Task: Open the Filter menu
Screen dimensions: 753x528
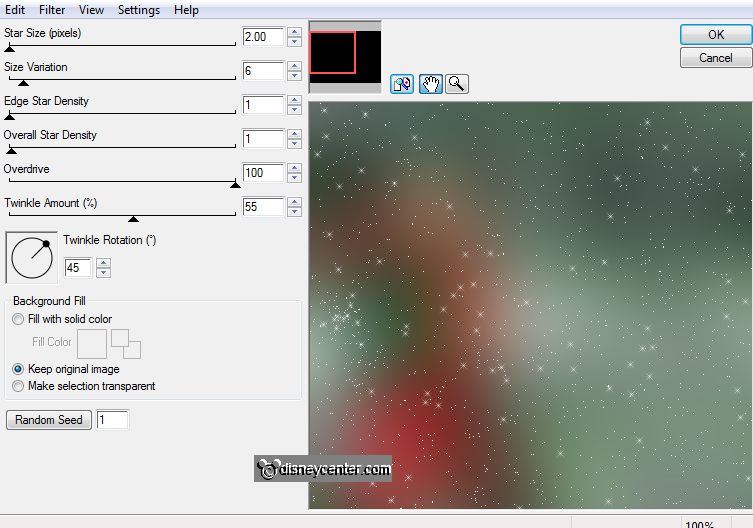Action: point(52,10)
